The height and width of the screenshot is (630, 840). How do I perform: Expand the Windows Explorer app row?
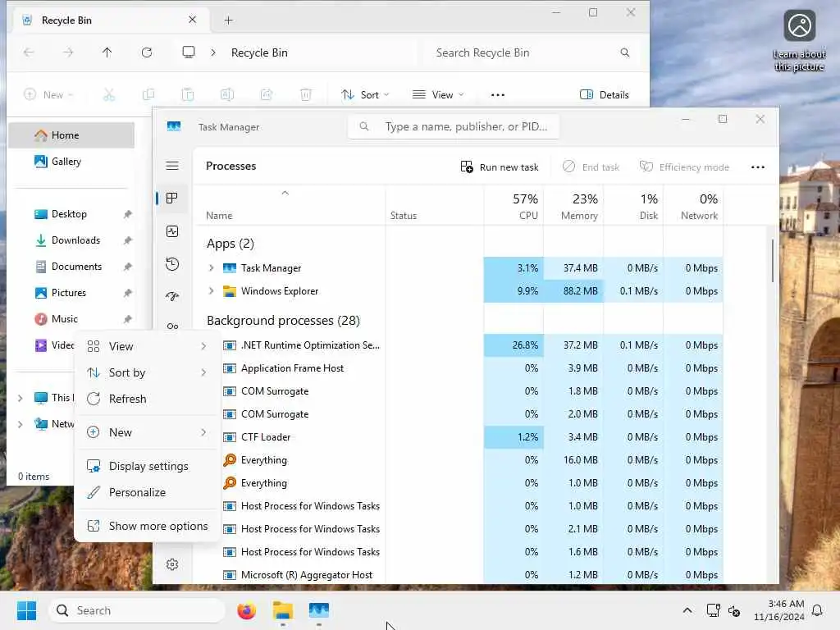pos(211,291)
